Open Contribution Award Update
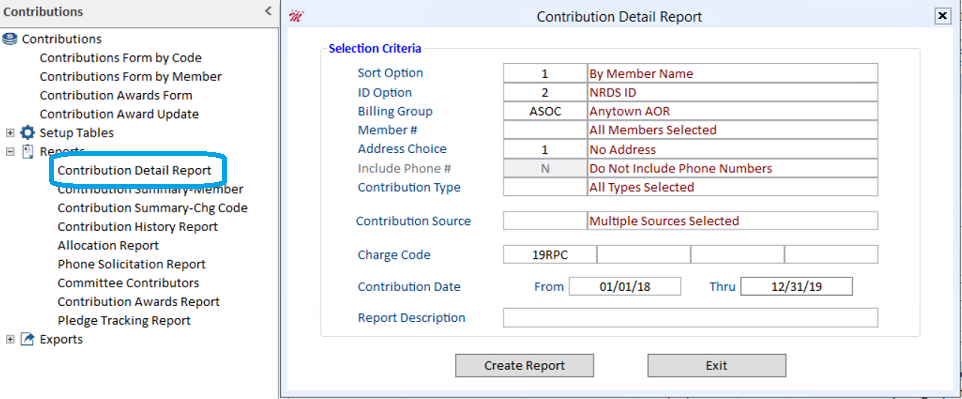Image resolution: width=962 pixels, height=399 pixels. click(x=119, y=114)
